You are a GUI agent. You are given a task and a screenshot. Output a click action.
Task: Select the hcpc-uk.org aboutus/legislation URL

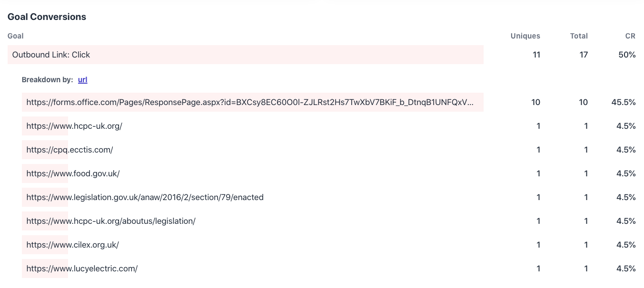pos(111,221)
